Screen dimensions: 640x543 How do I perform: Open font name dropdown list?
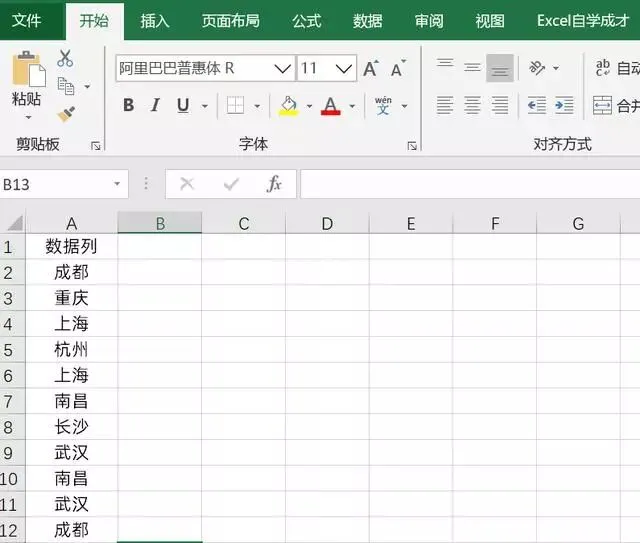coord(282,68)
